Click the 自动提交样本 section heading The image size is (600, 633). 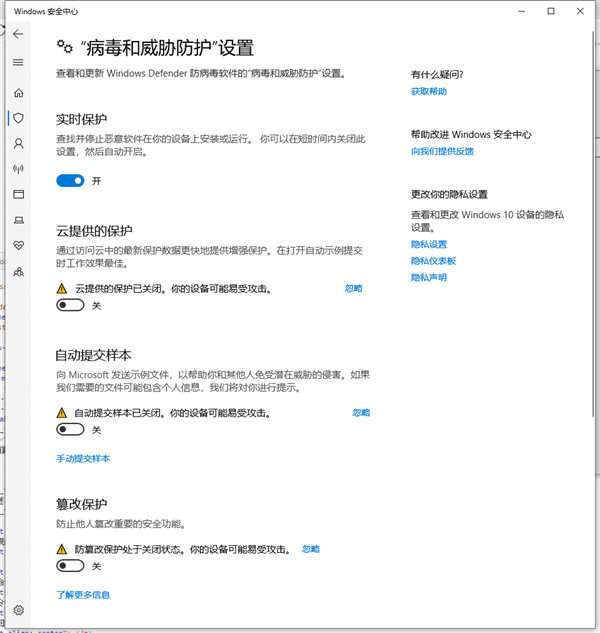[93, 355]
